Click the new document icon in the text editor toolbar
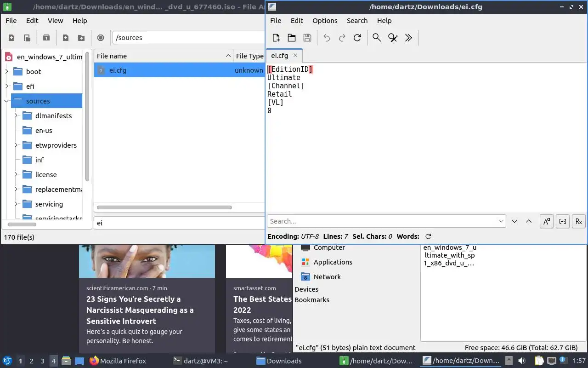Image resolution: width=588 pixels, height=368 pixels. coord(276,38)
